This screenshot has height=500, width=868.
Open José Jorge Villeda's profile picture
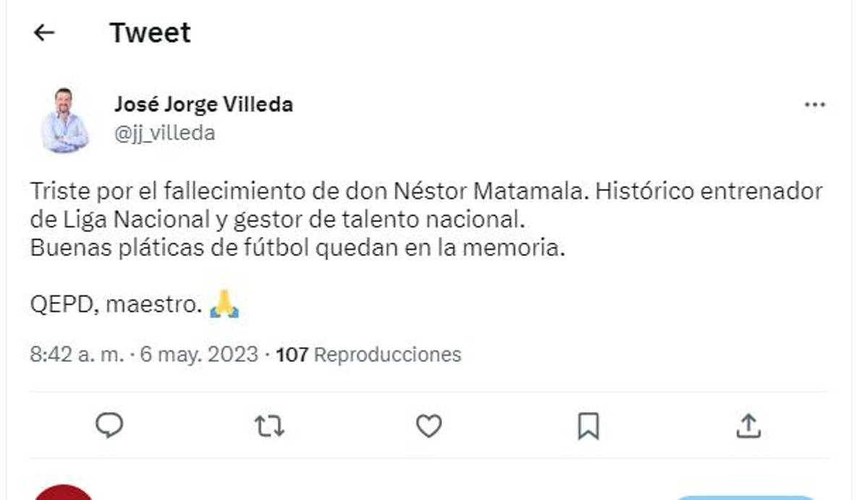pos(64,118)
